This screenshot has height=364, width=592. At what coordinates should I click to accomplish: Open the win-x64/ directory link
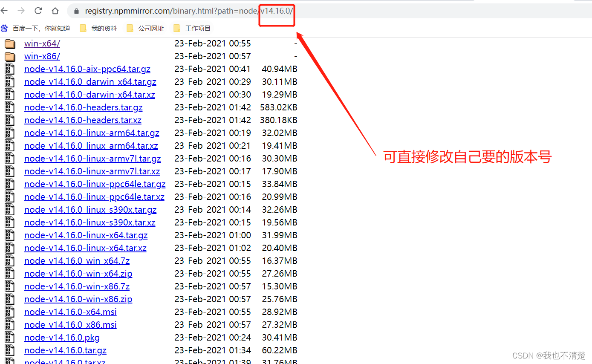tap(42, 43)
